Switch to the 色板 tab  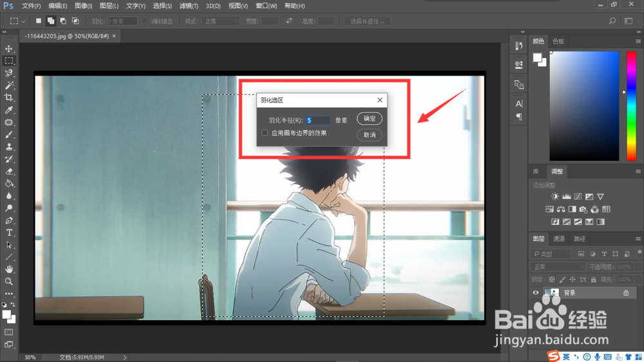point(558,41)
